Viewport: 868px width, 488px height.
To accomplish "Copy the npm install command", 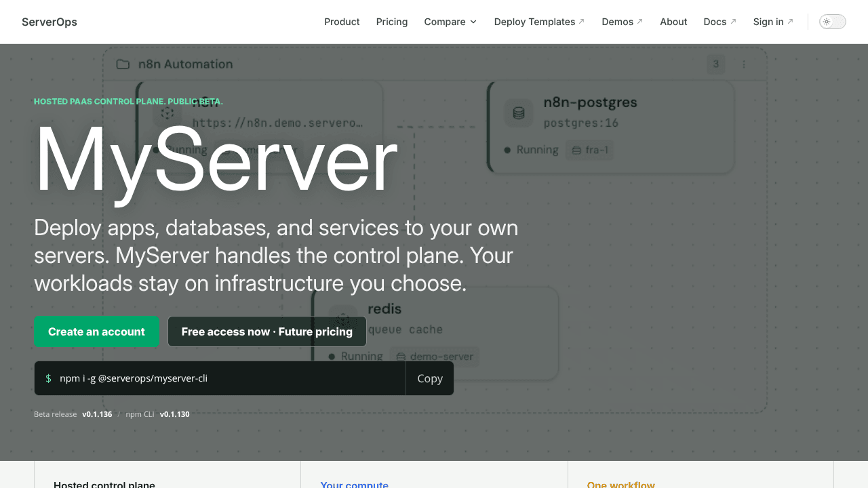I will pyautogui.click(x=430, y=378).
